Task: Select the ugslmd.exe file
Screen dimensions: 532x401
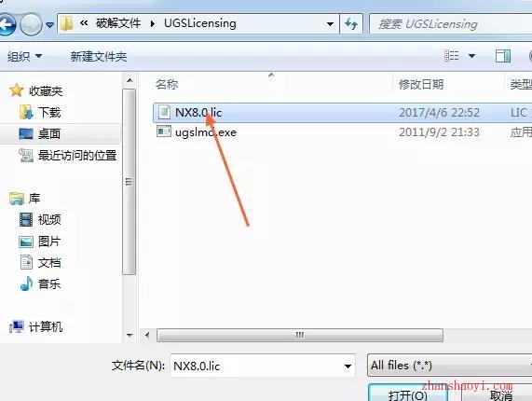Action: (x=197, y=132)
